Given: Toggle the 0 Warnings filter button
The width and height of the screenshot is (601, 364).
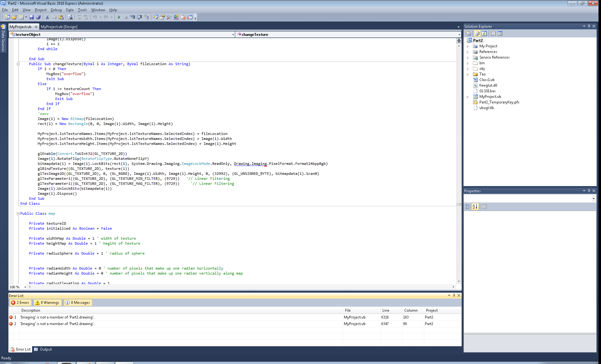Looking at the screenshot, I should (47, 302).
